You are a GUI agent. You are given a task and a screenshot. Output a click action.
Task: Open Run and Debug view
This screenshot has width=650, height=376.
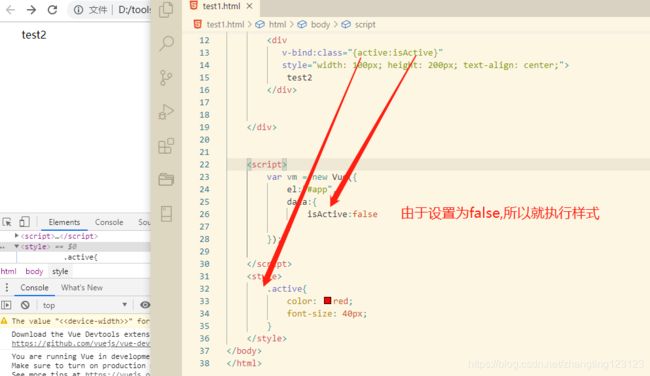coord(166,112)
